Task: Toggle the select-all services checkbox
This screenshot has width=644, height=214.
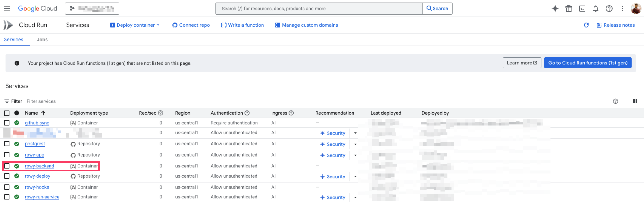Action: point(7,113)
